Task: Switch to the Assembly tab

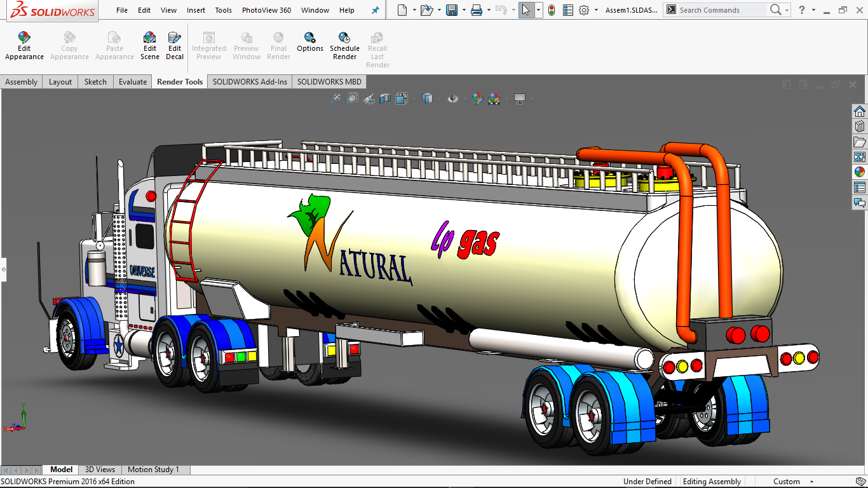Action: [22, 81]
